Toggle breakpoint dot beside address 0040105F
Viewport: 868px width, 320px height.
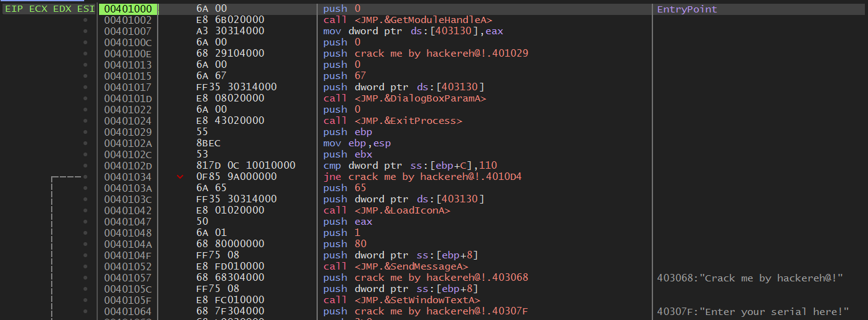pyautogui.click(x=85, y=300)
